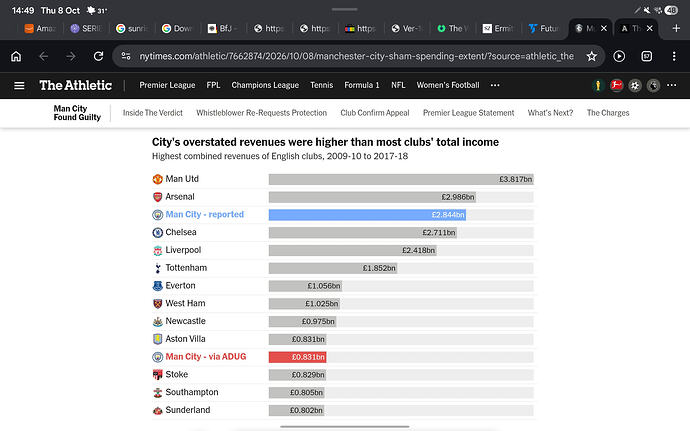Switch to the Futur browser tab
The image size is (690, 431).
(544, 28)
